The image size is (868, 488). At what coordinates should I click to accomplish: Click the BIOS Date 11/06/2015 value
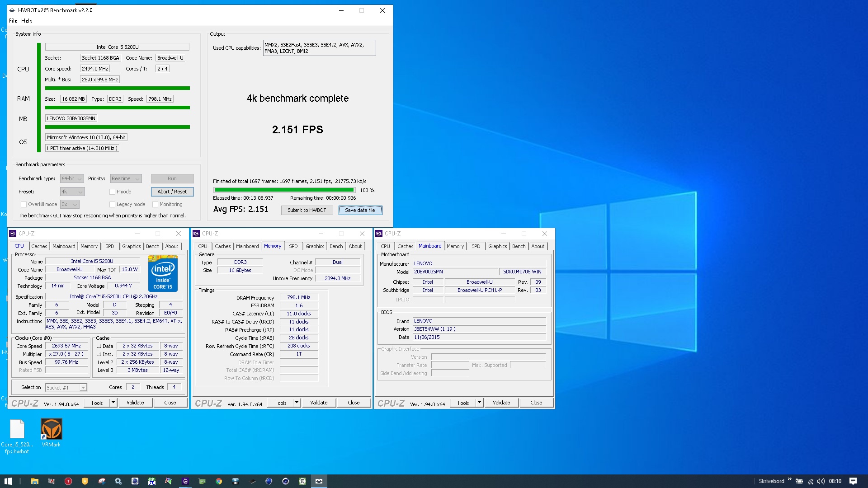pyautogui.click(x=480, y=337)
